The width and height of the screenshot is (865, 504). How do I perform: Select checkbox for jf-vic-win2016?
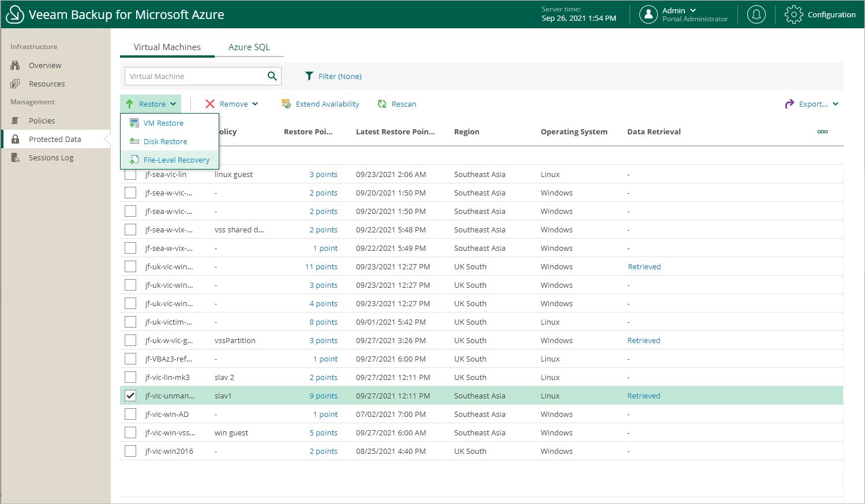tap(130, 451)
